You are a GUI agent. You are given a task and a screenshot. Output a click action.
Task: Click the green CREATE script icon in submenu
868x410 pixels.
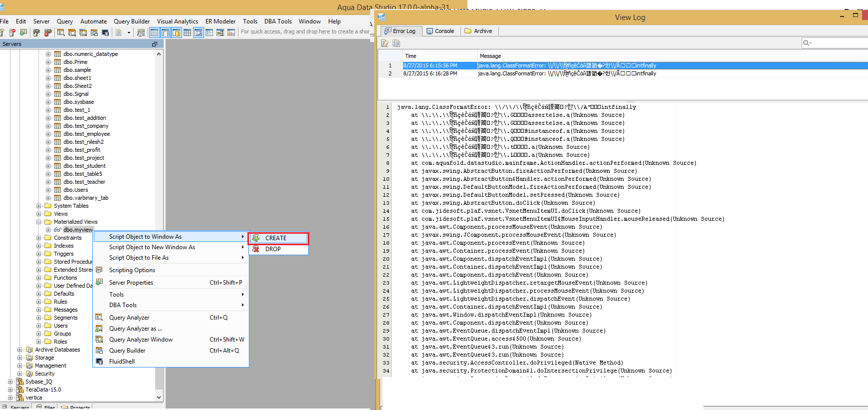pyautogui.click(x=256, y=238)
